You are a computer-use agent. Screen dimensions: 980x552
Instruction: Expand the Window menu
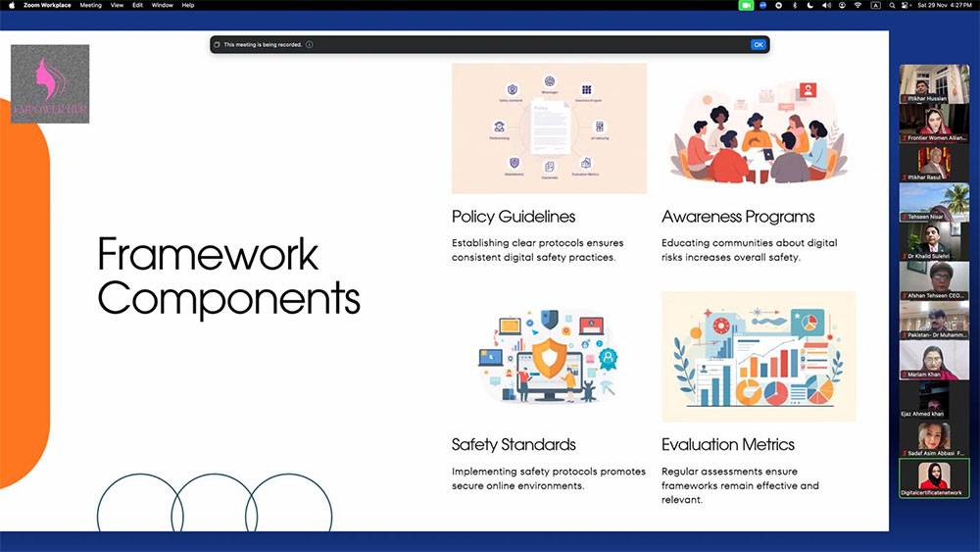(162, 5)
